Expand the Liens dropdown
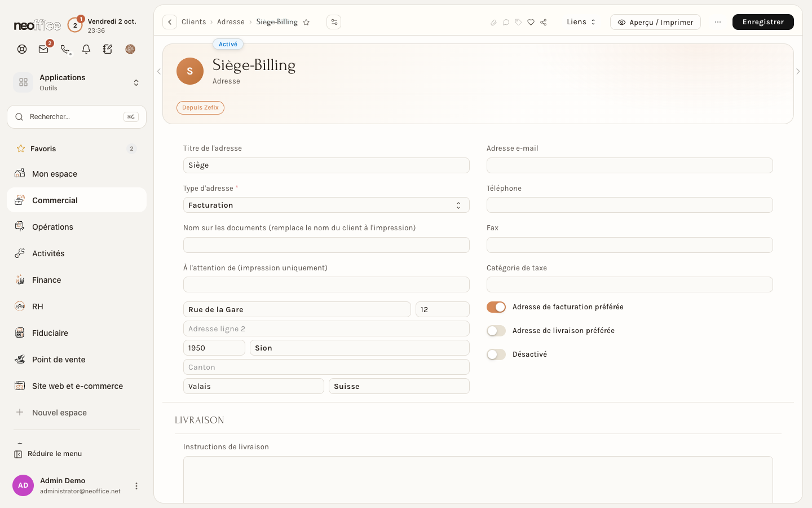Image resolution: width=812 pixels, height=508 pixels. click(581, 22)
